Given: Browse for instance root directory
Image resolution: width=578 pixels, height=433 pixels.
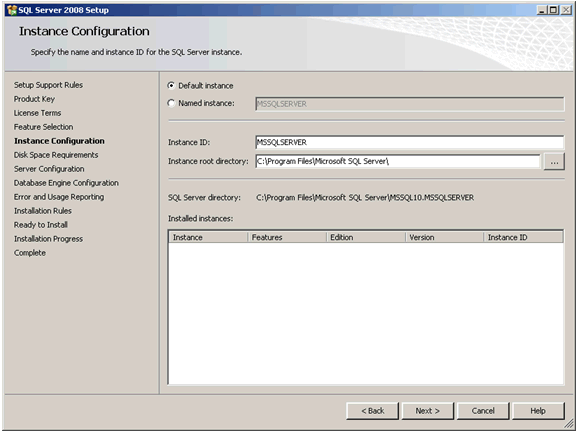Looking at the screenshot, I should pyautogui.click(x=554, y=161).
